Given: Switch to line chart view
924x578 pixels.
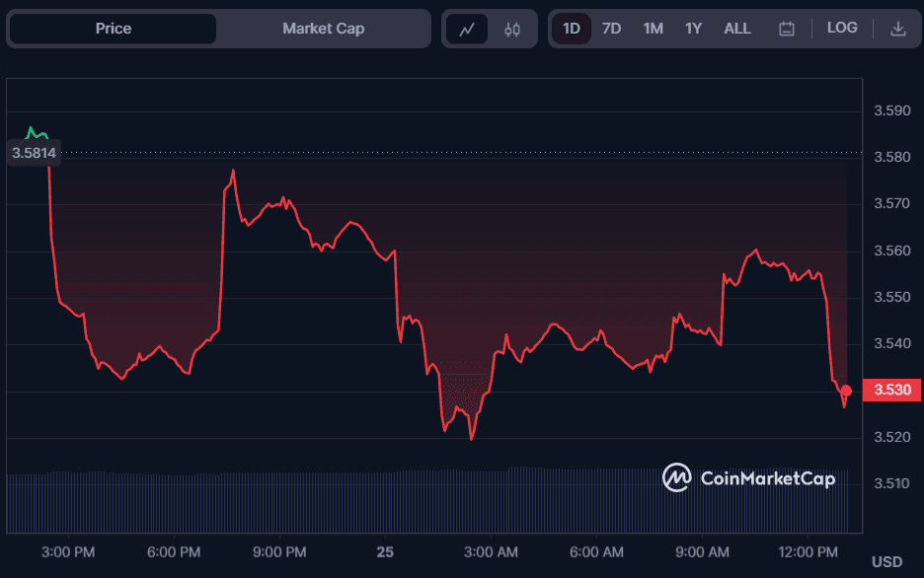Looking at the screenshot, I should (467, 29).
